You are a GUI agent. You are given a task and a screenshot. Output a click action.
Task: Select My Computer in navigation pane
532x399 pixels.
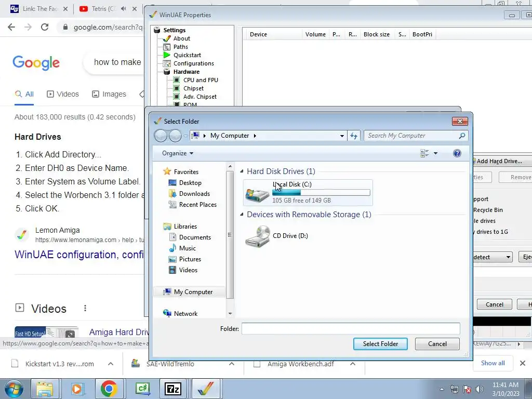tap(189, 292)
